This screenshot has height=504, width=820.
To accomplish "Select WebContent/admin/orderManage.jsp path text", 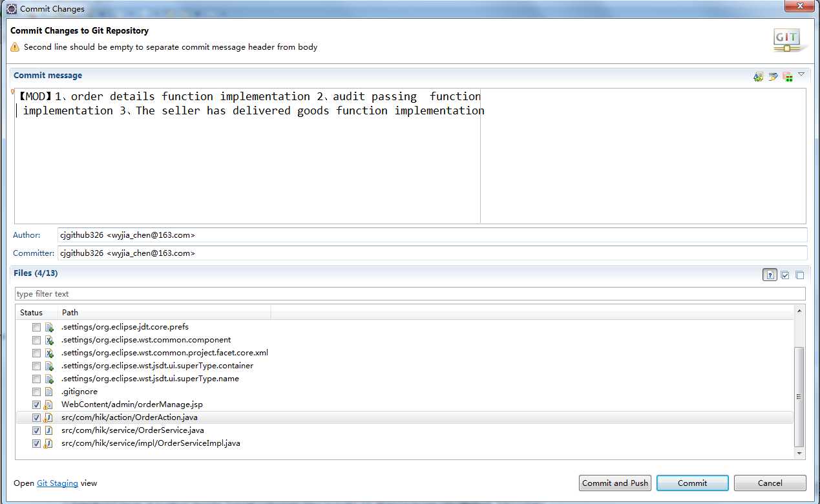I will [x=132, y=404].
